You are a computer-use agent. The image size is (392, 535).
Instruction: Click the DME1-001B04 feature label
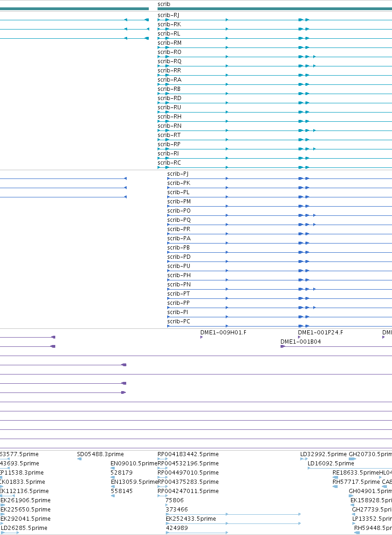(x=301, y=342)
